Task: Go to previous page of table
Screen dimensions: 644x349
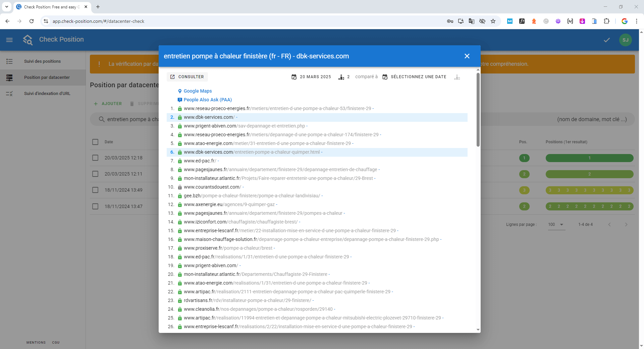Action: coord(609,225)
